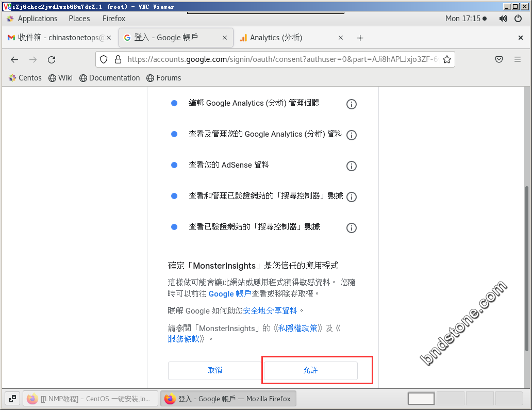Screen dimensions: 532x410
Task: Select the 登入 - Google 帳戶 tab
Action: pos(176,38)
